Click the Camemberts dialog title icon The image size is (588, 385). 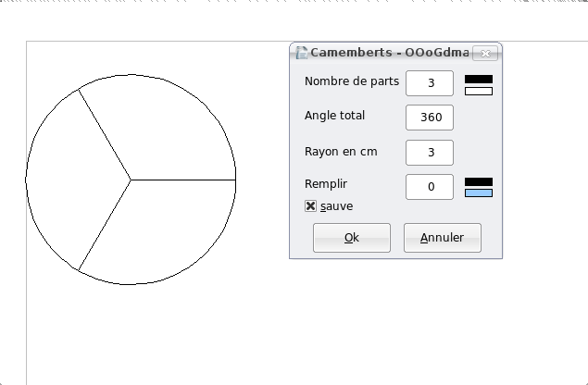point(301,53)
